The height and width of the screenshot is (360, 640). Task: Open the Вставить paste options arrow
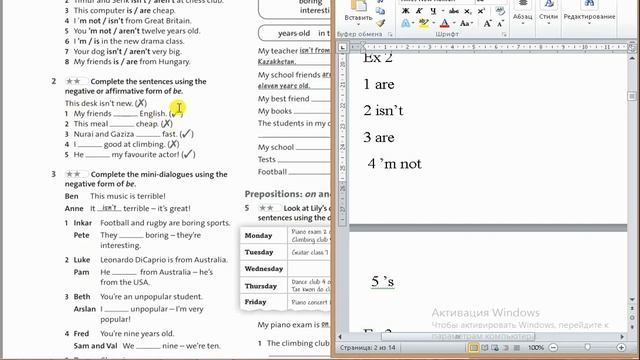(x=358, y=24)
